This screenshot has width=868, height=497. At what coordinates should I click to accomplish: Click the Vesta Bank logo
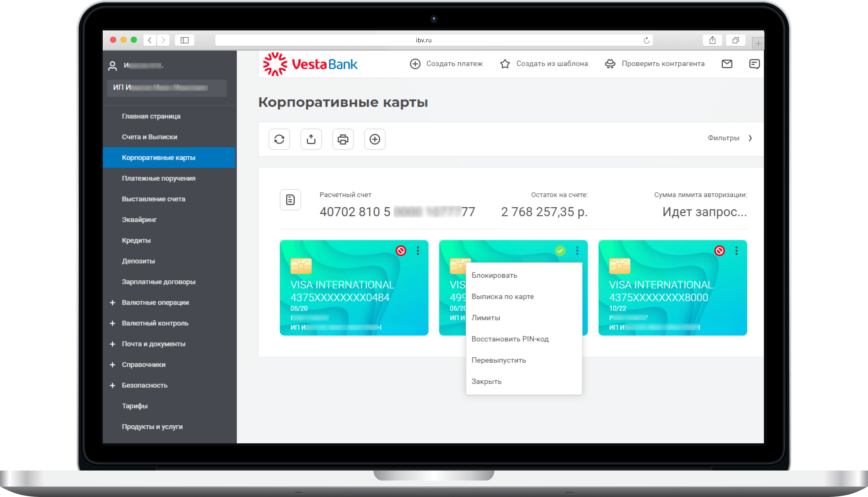coord(310,64)
